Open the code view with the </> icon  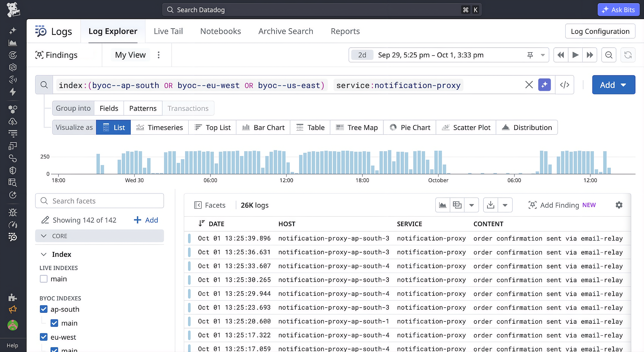[x=564, y=85]
